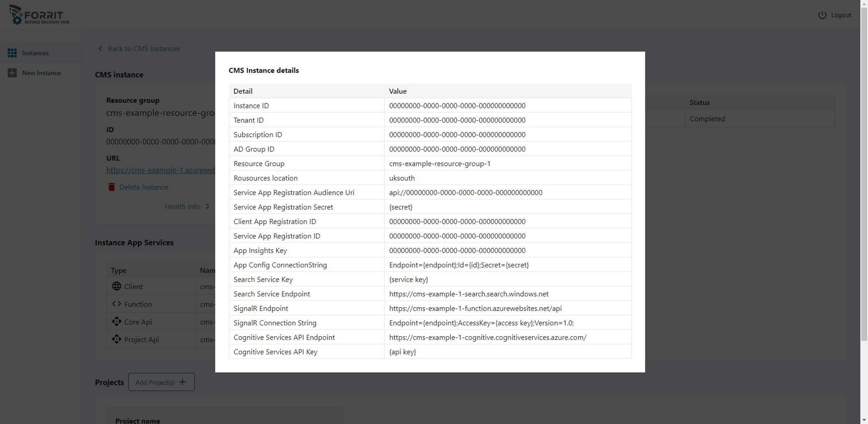Click the Client globe icon
This screenshot has width=868, height=424.
[116, 286]
